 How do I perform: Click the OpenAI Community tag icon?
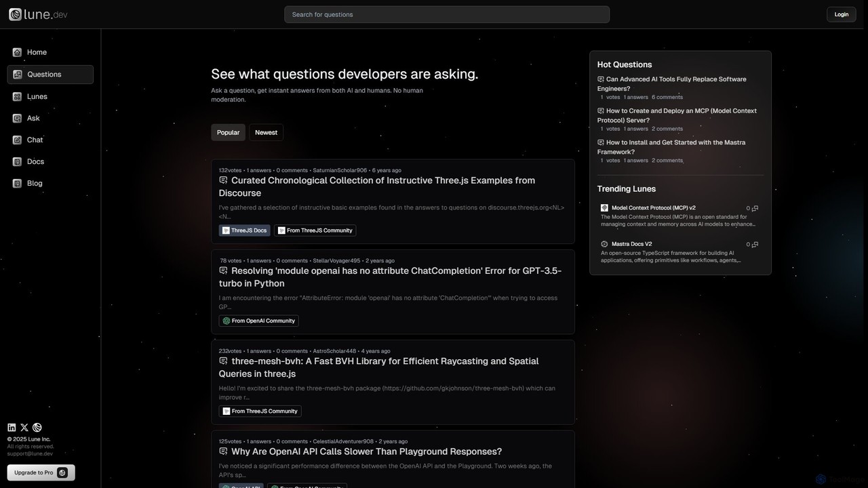[226, 321]
